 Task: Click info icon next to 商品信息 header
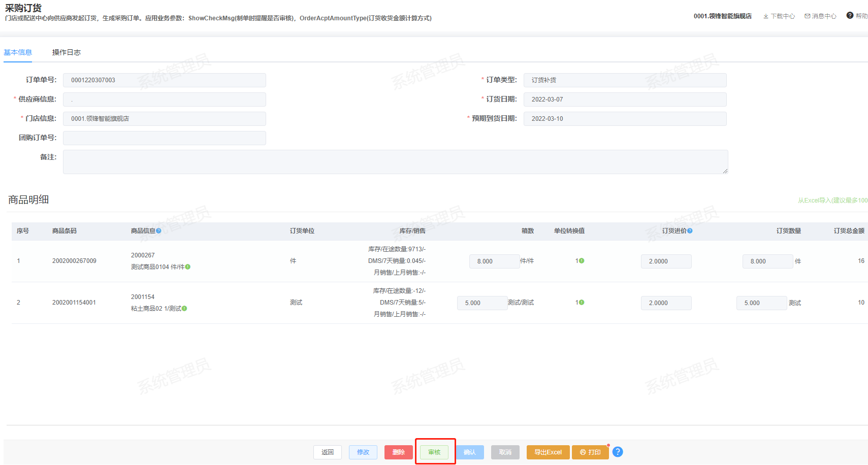tap(159, 231)
